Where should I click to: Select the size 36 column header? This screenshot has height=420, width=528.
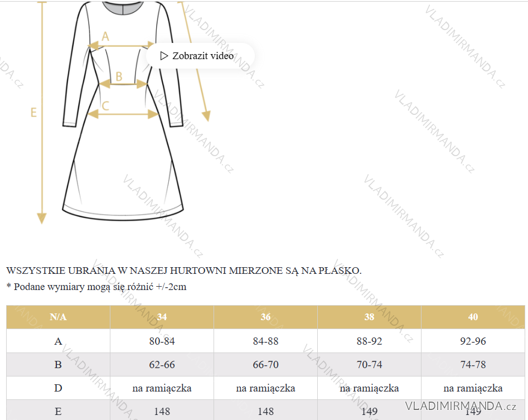tap(265, 317)
